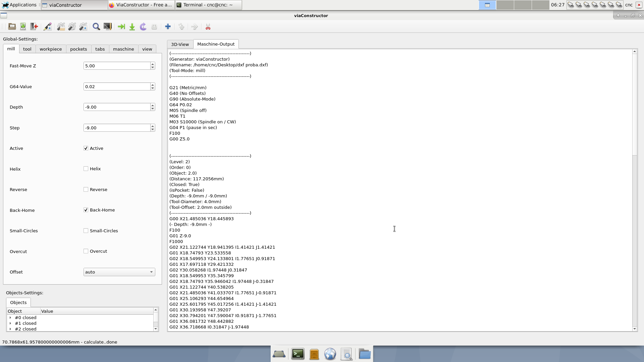Increase the Fast-Move Z value
This screenshot has height=362, width=644.
click(153, 64)
